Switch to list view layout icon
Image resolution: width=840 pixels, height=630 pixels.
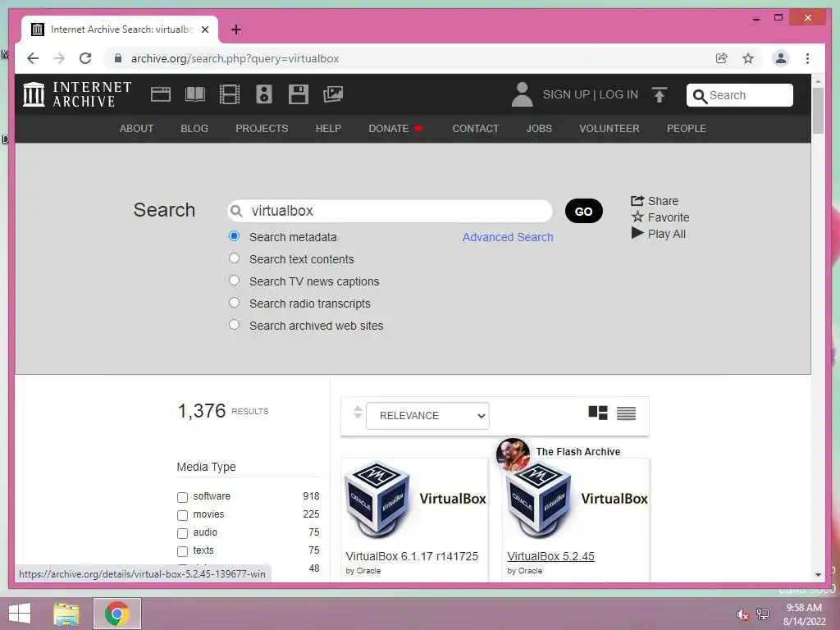point(626,413)
